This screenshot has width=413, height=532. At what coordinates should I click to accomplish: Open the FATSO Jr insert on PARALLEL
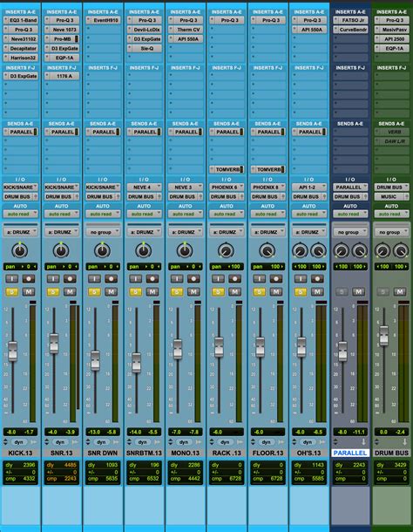(x=350, y=20)
